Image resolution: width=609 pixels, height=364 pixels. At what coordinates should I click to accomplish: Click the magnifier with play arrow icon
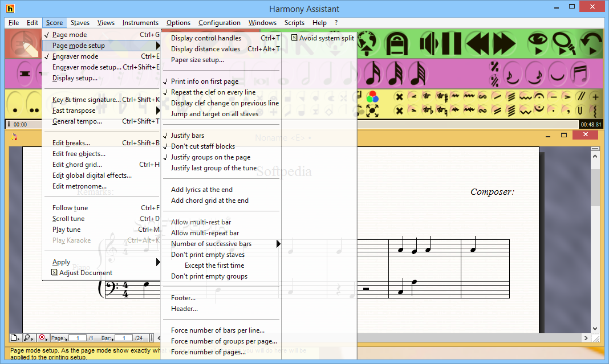tap(563, 43)
